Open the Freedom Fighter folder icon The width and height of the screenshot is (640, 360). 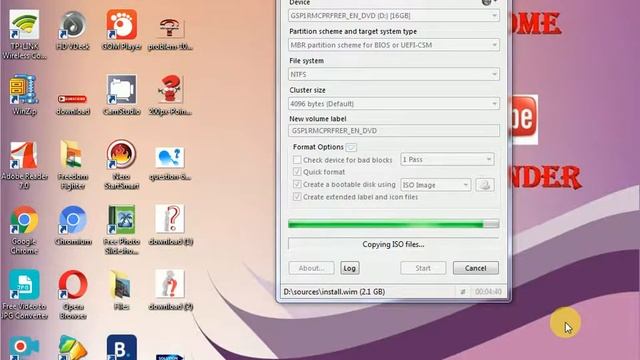[x=73, y=165]
